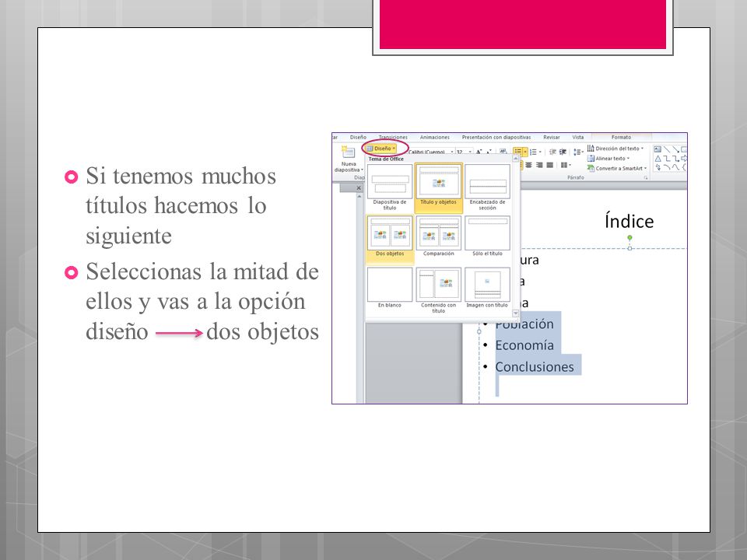Screen dimensions: 747x560
Task: Open the Formato contextual tab
Action: [621, 137]
